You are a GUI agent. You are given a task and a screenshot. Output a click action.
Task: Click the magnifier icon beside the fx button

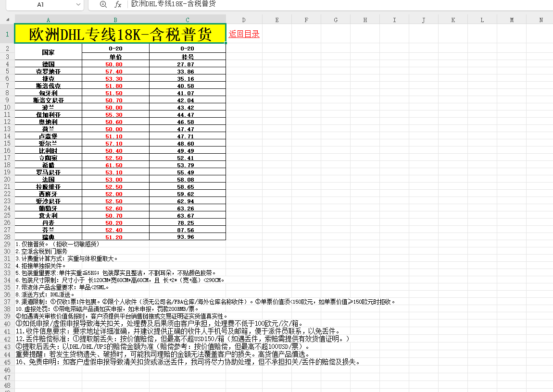point(103,4)
